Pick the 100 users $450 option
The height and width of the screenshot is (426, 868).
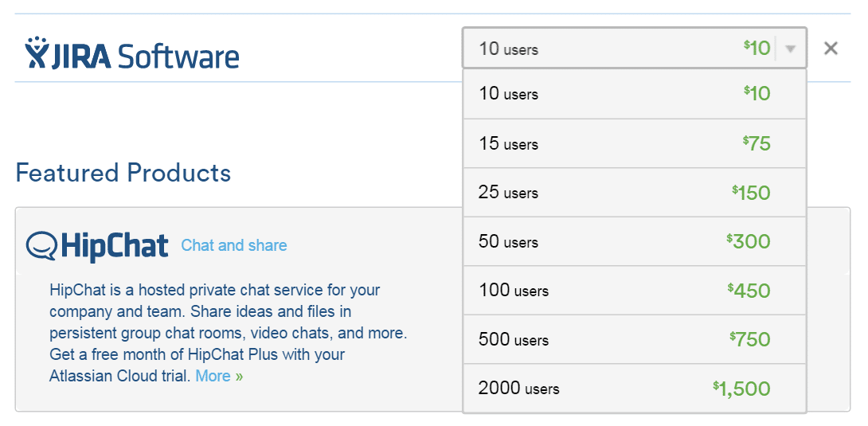click(635, 291)
